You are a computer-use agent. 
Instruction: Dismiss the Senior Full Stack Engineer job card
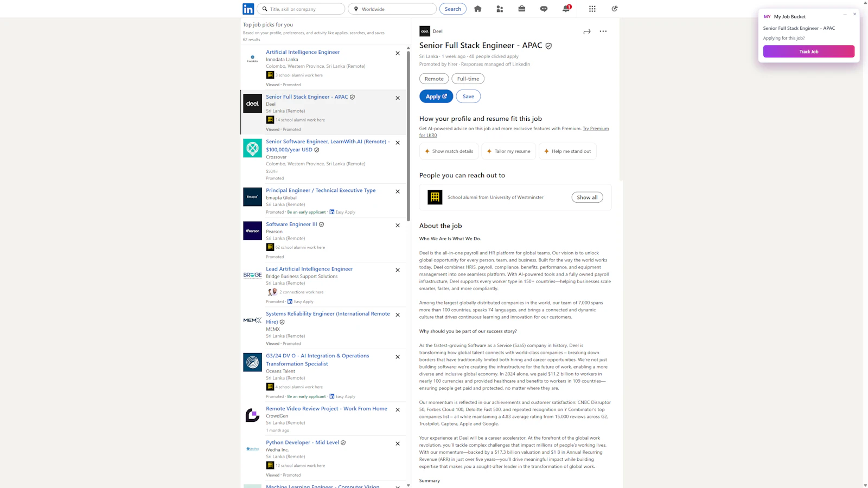398,98
